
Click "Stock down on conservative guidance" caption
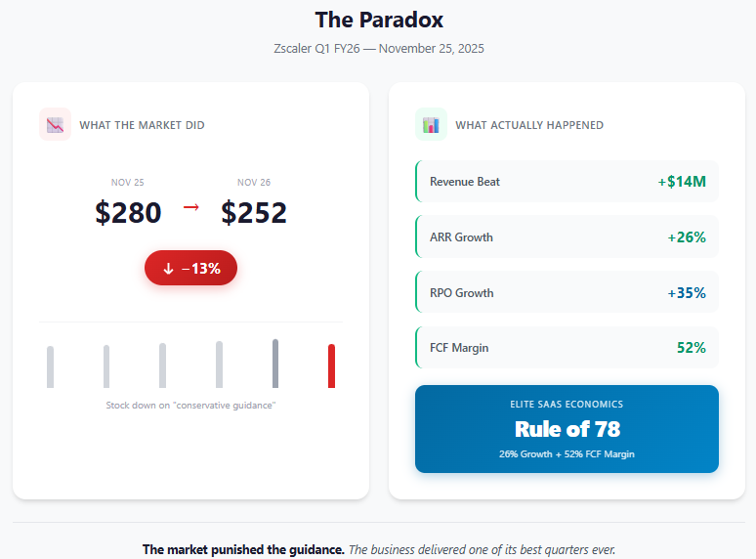point(190,406)
